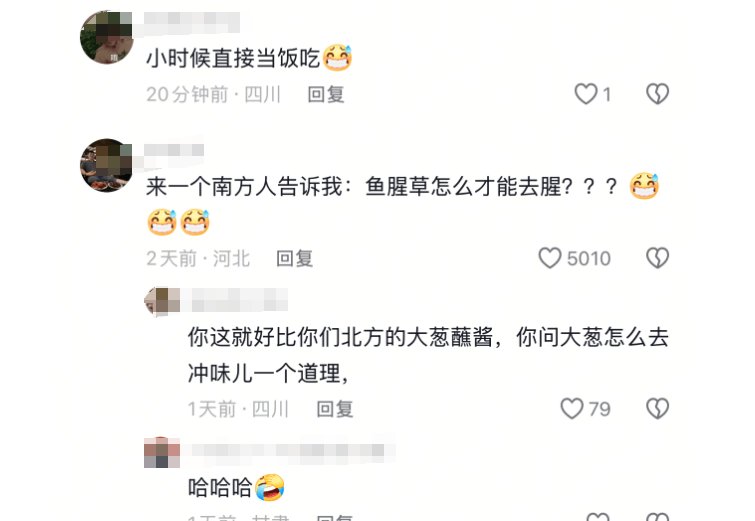Dislike the comment about 鱼腥草怎么才能去腥
The height and width of the screenshot is (521, 755).
657,258
